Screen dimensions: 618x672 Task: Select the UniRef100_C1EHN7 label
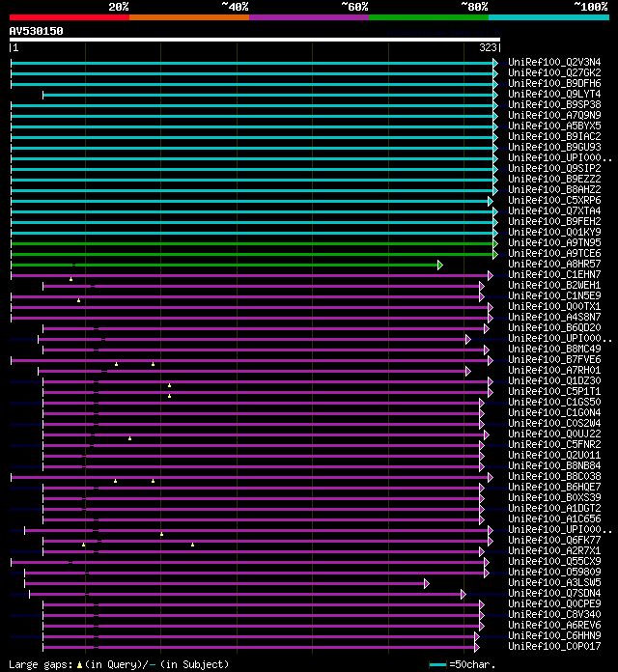click(554, 275)
